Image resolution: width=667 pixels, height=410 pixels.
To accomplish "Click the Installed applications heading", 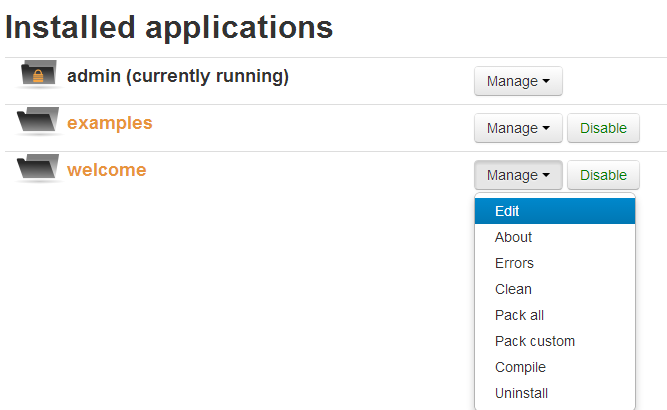I will pos(169,28).
